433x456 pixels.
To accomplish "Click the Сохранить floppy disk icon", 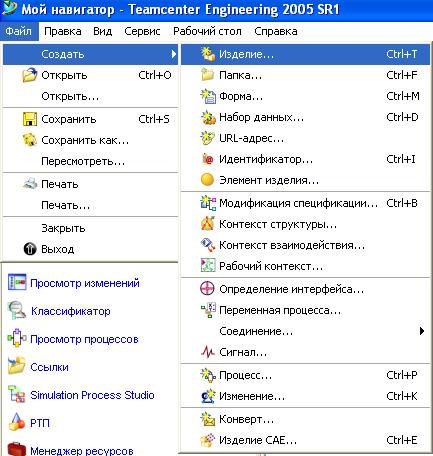I will [30, 119].
